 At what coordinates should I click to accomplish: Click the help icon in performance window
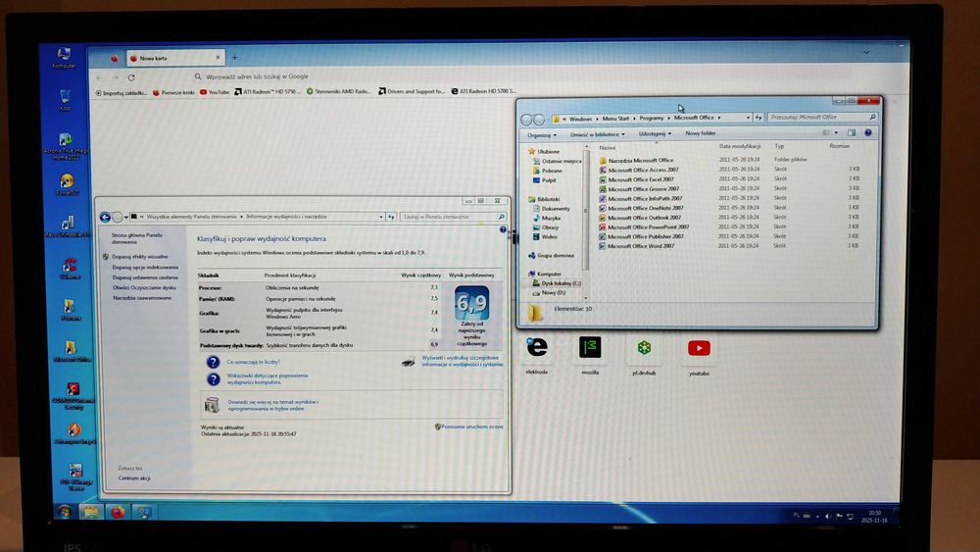503,230
